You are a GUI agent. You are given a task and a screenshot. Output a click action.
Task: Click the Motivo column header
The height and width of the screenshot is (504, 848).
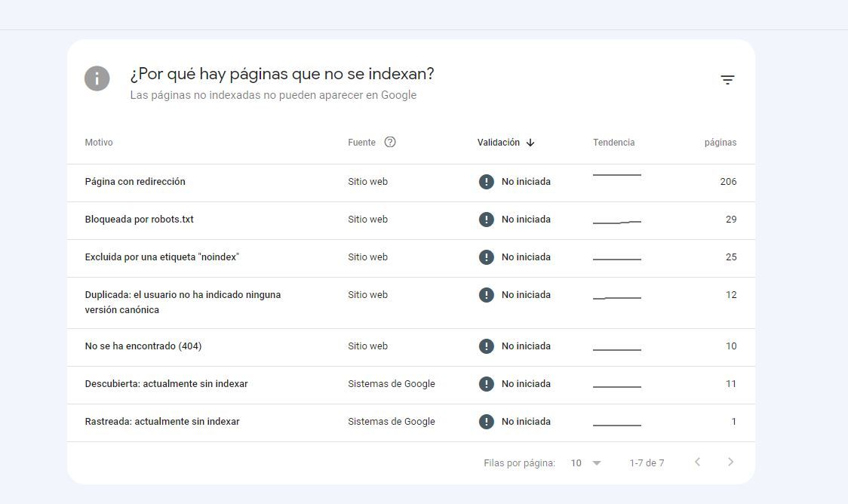[99, 143]
